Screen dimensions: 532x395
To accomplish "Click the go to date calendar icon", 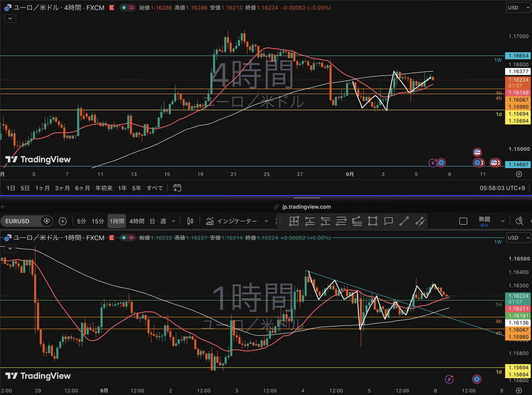I will click(177, 188).
